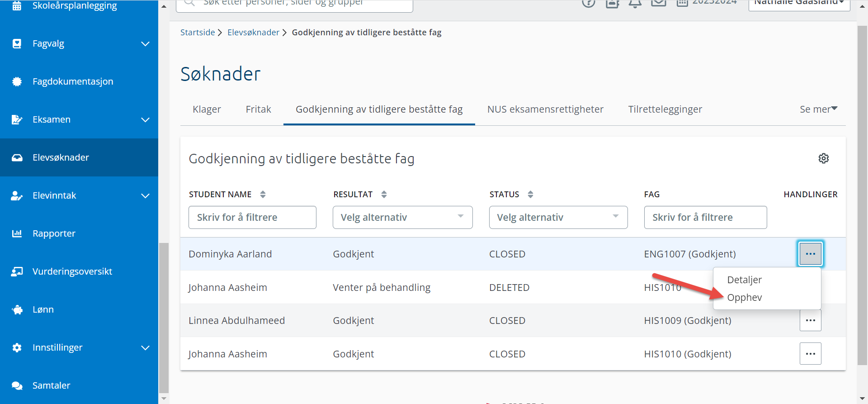Choose Detaljer in the actions menu

pos(744,280)
